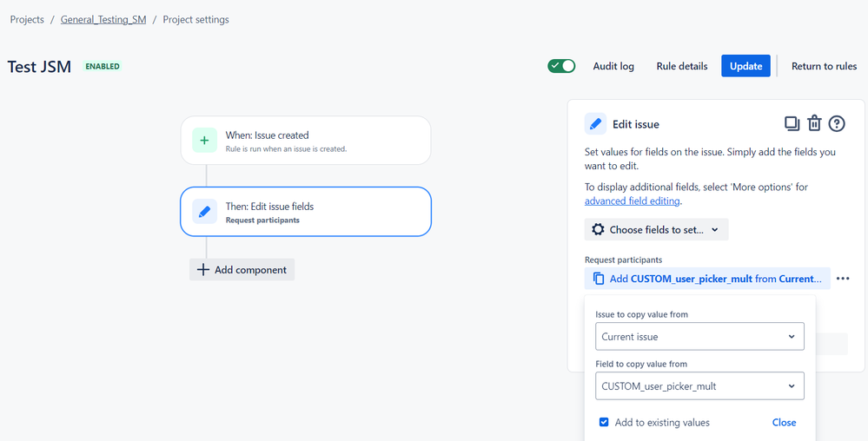Open the three-dots menu for Request participants
This screenshot has width=868, height=441.
[843, 279]
